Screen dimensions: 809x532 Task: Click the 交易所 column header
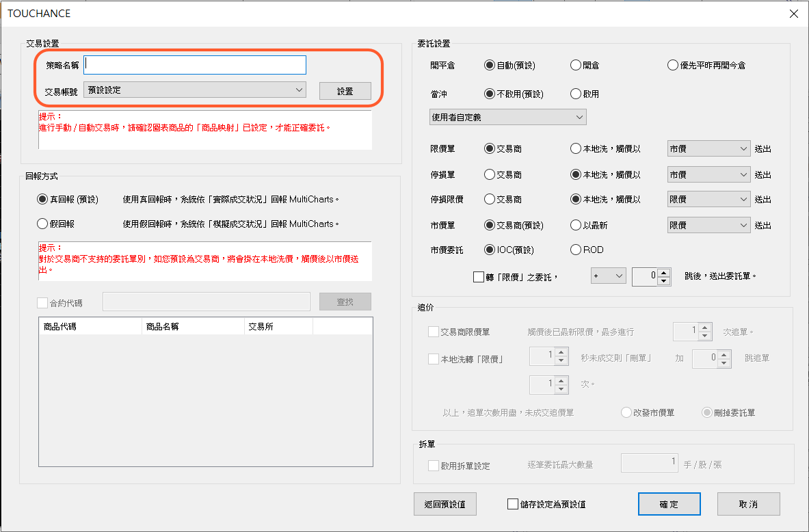click(278, 326)
